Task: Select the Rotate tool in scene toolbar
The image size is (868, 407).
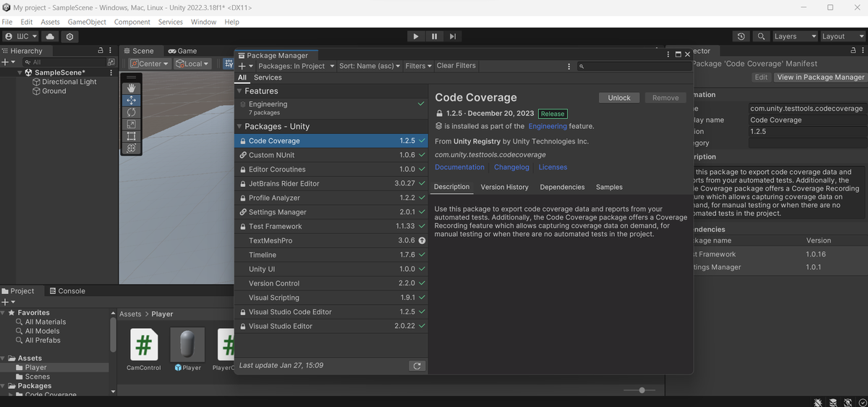Action: click(131, 112)
